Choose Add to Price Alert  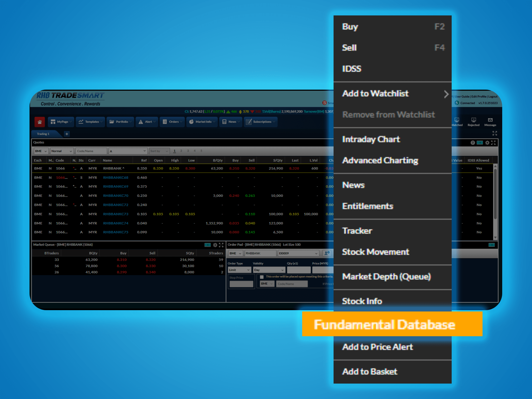(393, 347)
